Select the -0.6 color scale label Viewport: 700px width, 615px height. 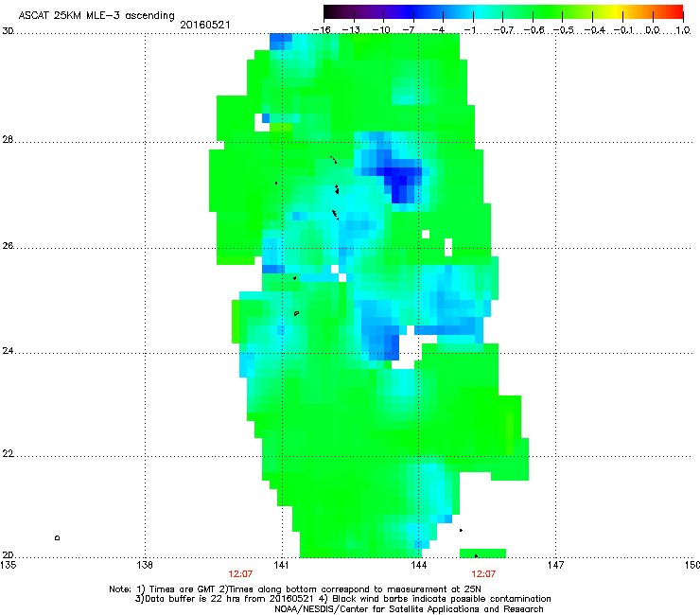[x=534, y=30]
